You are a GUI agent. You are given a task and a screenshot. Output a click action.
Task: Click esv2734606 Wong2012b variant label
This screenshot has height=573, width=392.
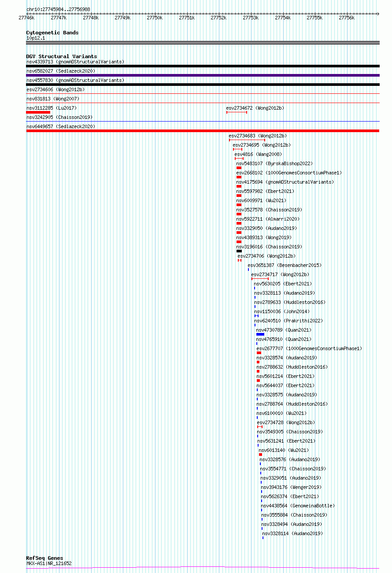[55, 89]
